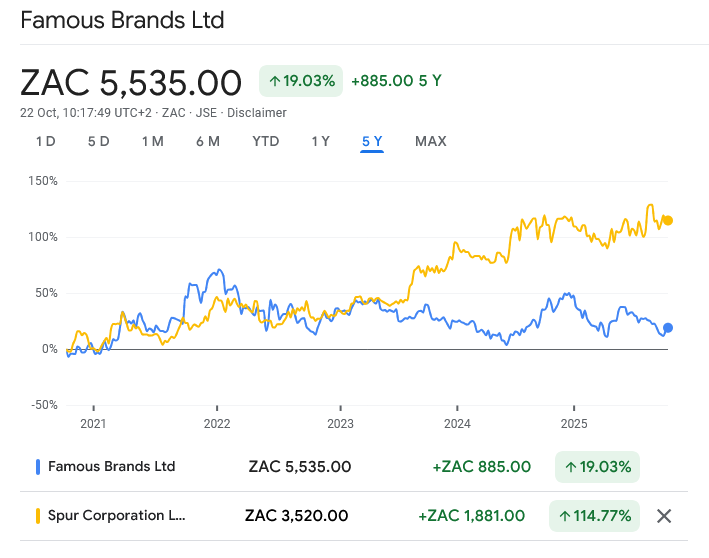The width and height of the screenshot is (709, 558).
Task: Click the 19.03% badge in Famous Brands row
Action: 597,467
